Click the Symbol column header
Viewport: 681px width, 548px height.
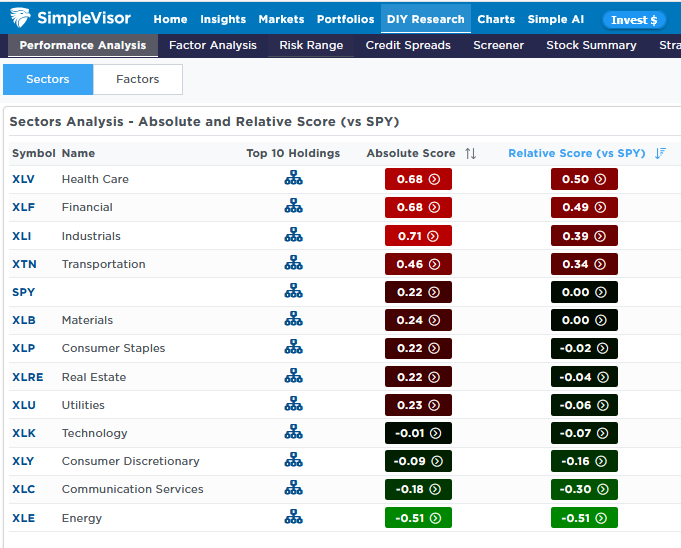click(33, 153)
